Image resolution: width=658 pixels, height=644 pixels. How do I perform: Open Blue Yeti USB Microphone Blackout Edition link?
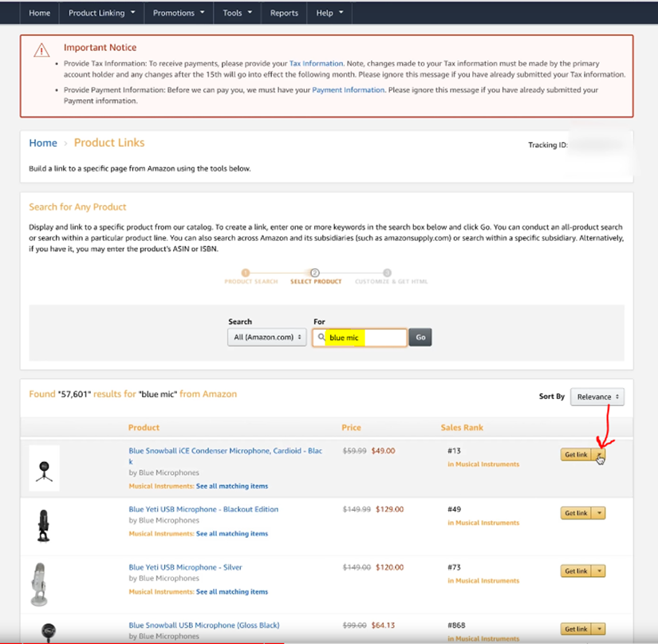coord(203,509)
